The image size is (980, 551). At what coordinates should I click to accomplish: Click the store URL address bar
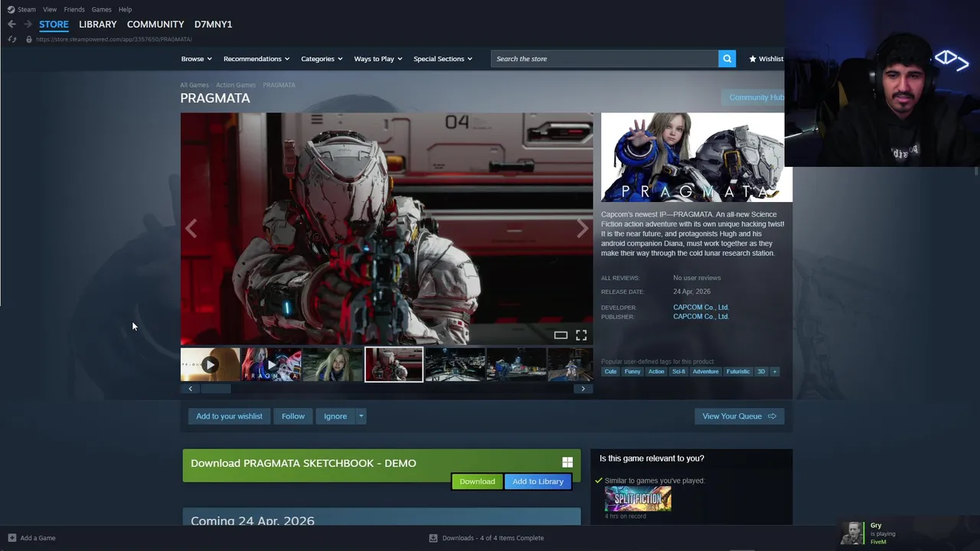tap(115, 39)
